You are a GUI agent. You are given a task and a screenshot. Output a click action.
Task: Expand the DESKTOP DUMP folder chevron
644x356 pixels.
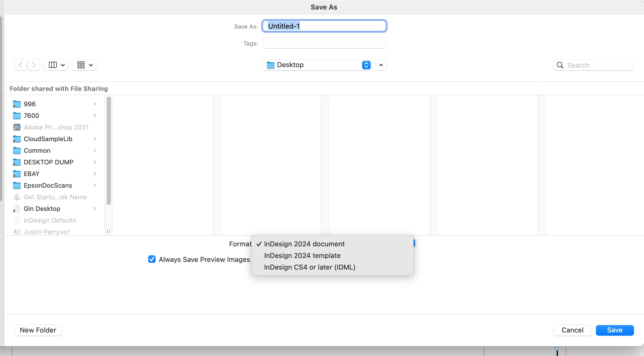tap(95, 162)
